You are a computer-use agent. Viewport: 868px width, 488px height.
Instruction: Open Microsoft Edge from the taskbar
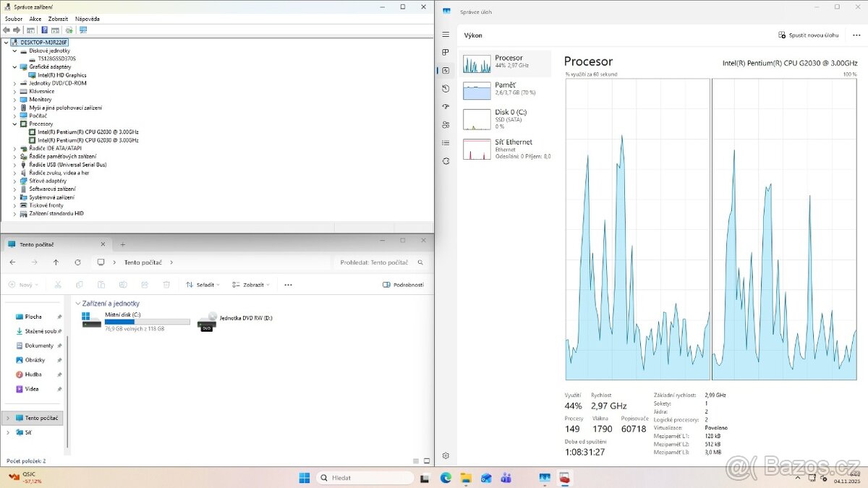[446, 478]
